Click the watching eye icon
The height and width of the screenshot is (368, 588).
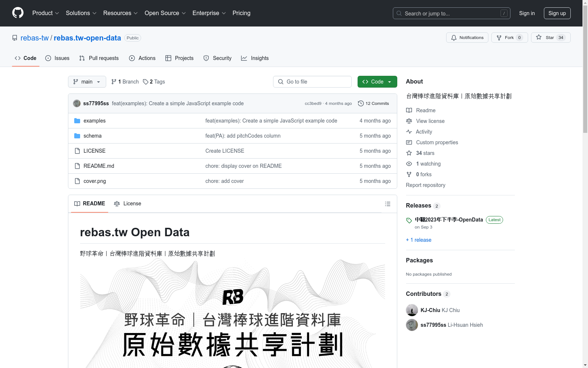pos(409,164)
